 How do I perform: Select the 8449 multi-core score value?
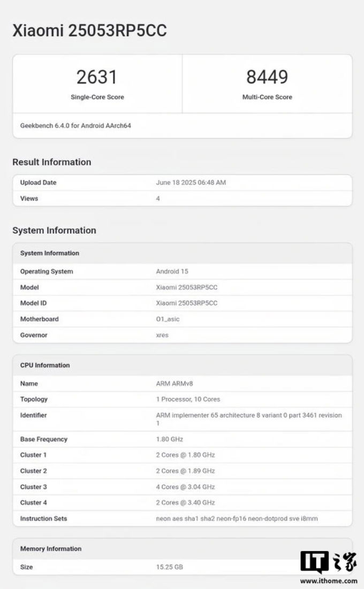(x=267, y=77)
